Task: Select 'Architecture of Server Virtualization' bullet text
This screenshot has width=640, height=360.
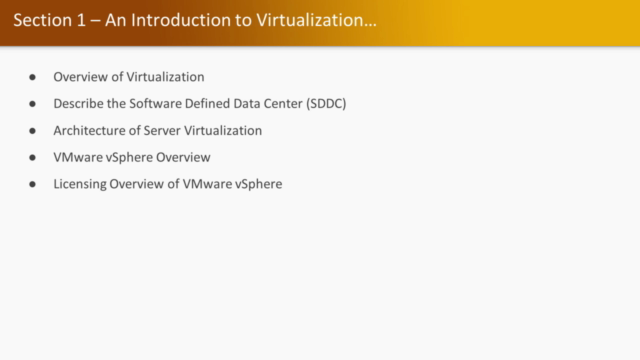Action: tap(158, 131)
